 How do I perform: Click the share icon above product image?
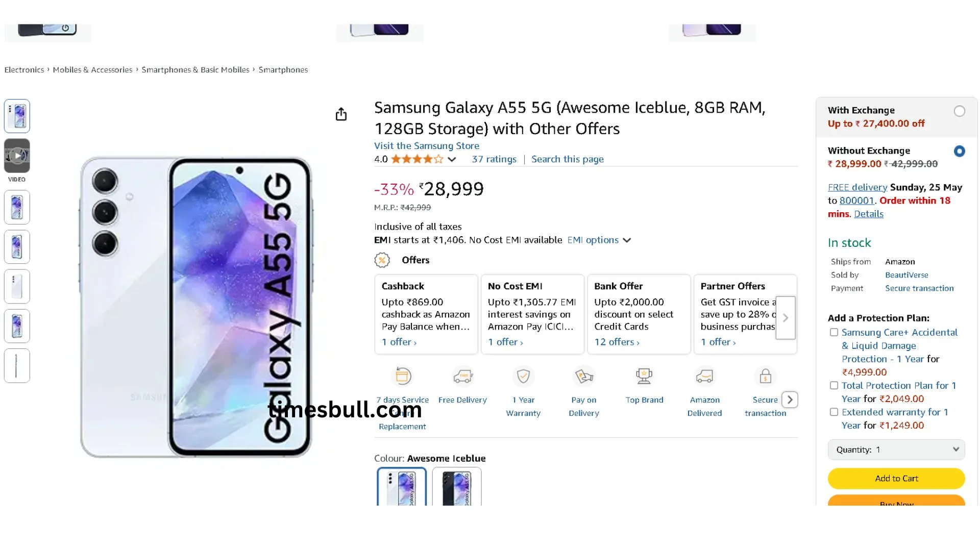(x=341, y=114)
